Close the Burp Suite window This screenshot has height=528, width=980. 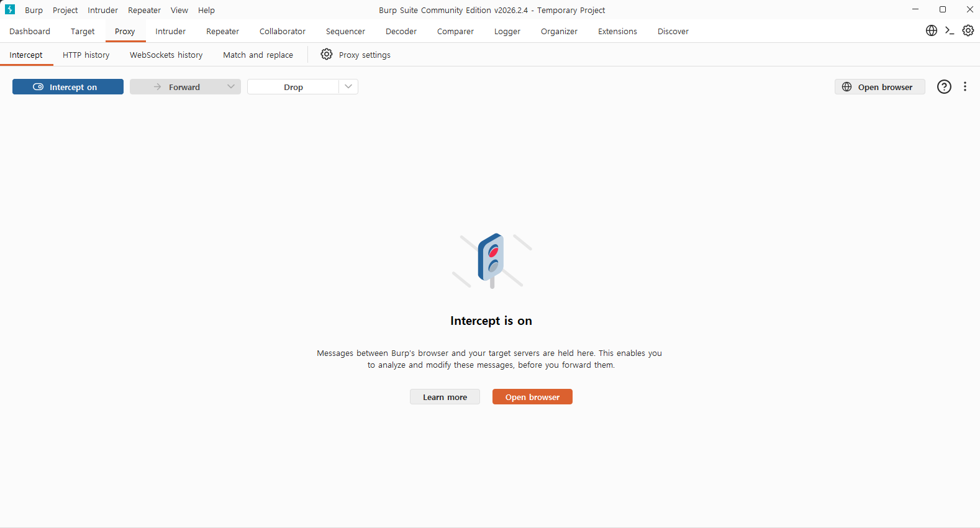pos(970,9)
